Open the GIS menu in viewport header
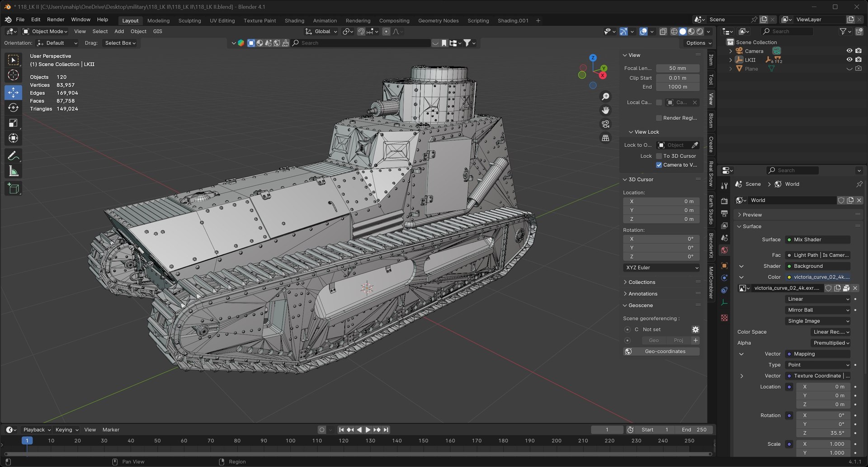Viewport: 868px width, 467px height. click(157, 32)
